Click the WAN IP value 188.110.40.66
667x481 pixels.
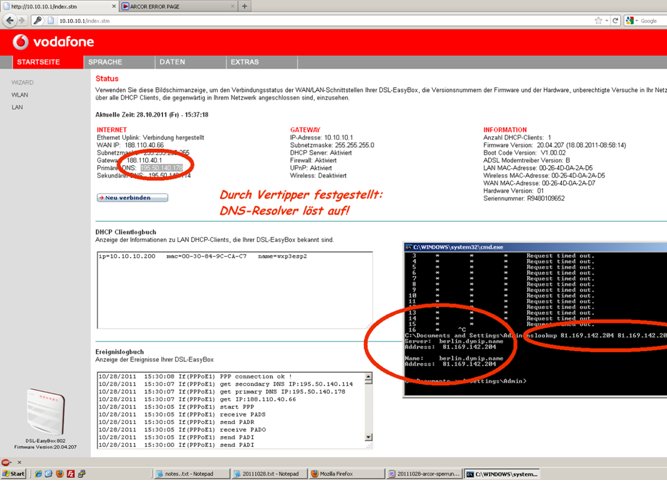(144, 145)
